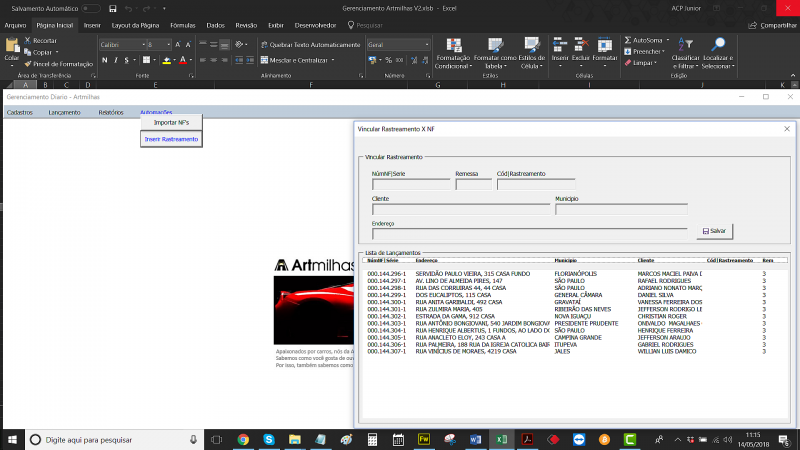Open the Fórmulas ribbon tab
Screen dimensions: 800x450
183,24
